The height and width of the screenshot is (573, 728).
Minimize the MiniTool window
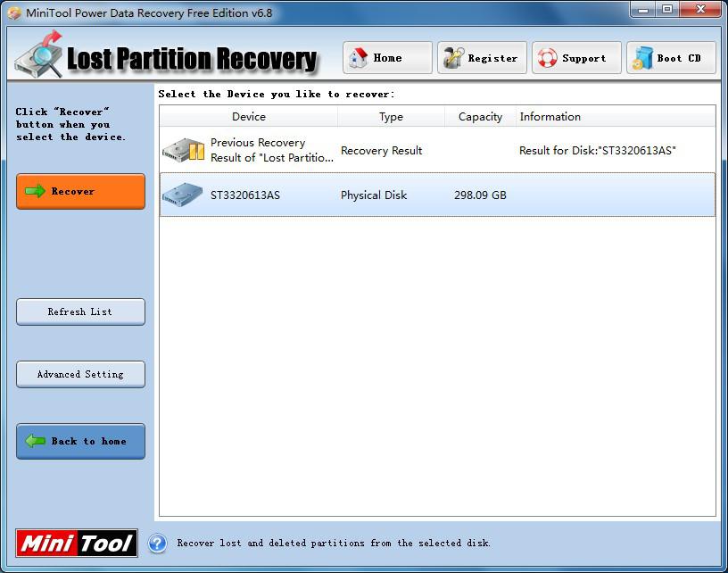click(x=643, y=10)
